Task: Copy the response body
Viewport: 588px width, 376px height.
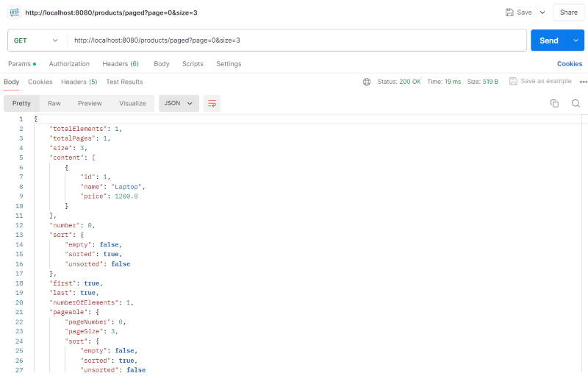Action: point(555,104)
